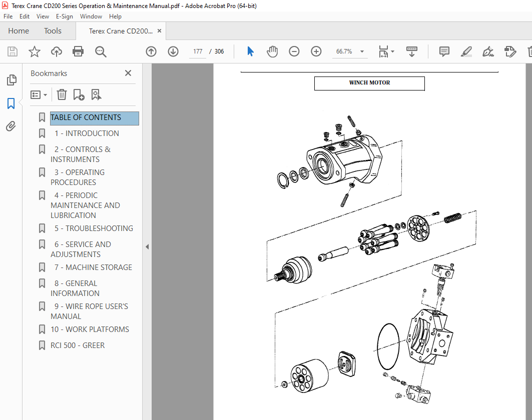Viewport: 532px width, 420px height.
Task: Activate the hand pan tool
Action: 272,51
